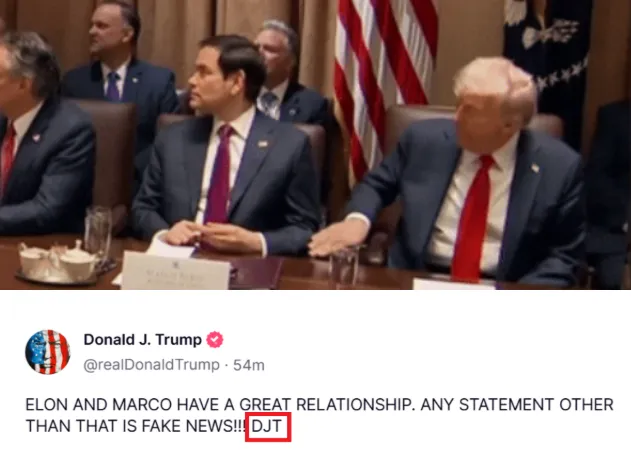Click the purple tie of center seated man

point(219,175)
